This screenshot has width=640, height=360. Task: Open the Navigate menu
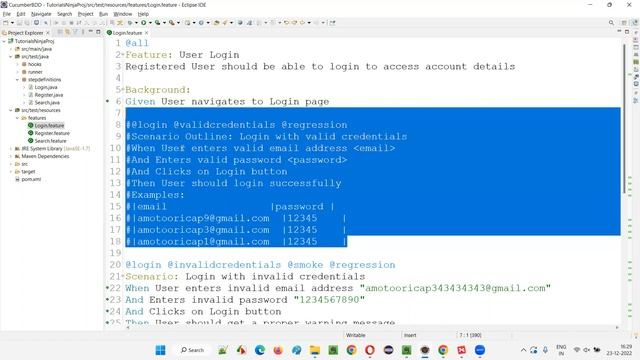point(41,14)
